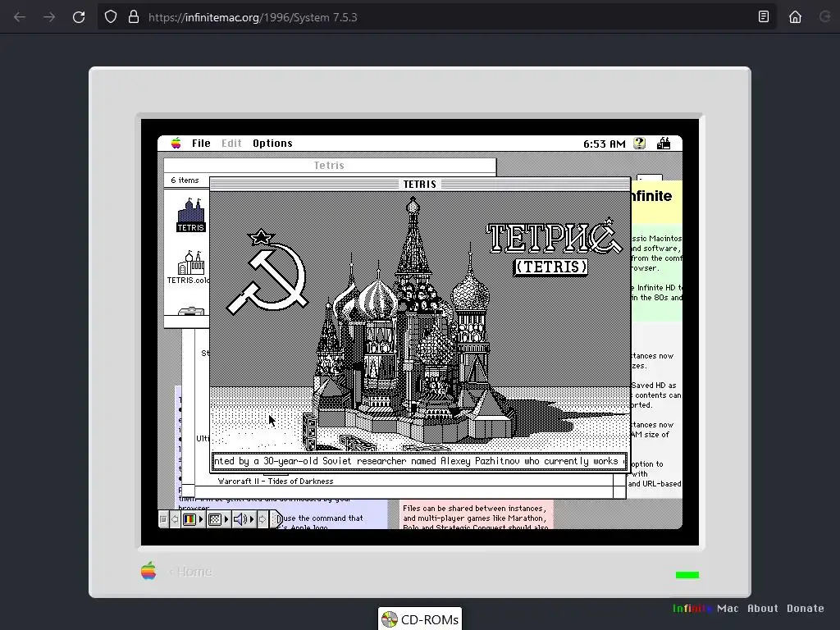Click the ТЕТРИС Cyrillic title logo
Image resolution: width=840 pixels, height=630 pixels.
(x=554, y=236)
